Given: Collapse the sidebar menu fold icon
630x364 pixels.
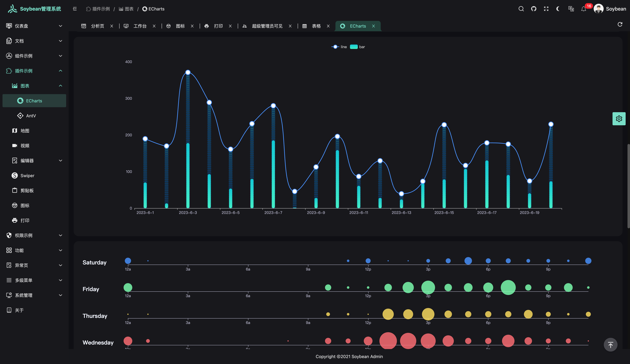Looking at the screenshot, I should pos(75,9).
